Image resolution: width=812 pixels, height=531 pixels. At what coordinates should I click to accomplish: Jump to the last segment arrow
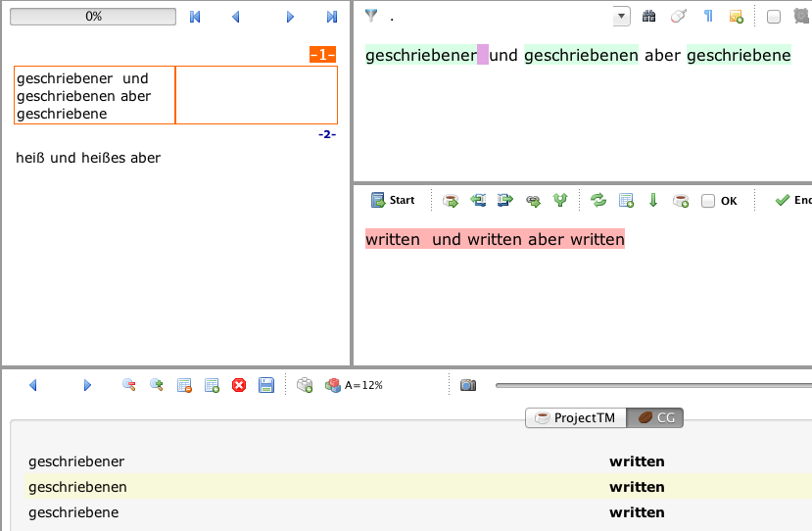coord(332,17)
